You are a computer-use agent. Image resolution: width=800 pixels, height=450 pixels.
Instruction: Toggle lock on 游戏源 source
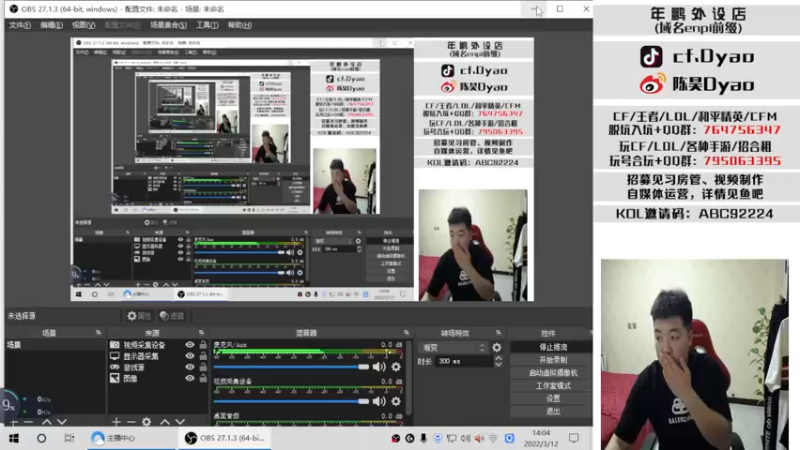pos(203,367)
